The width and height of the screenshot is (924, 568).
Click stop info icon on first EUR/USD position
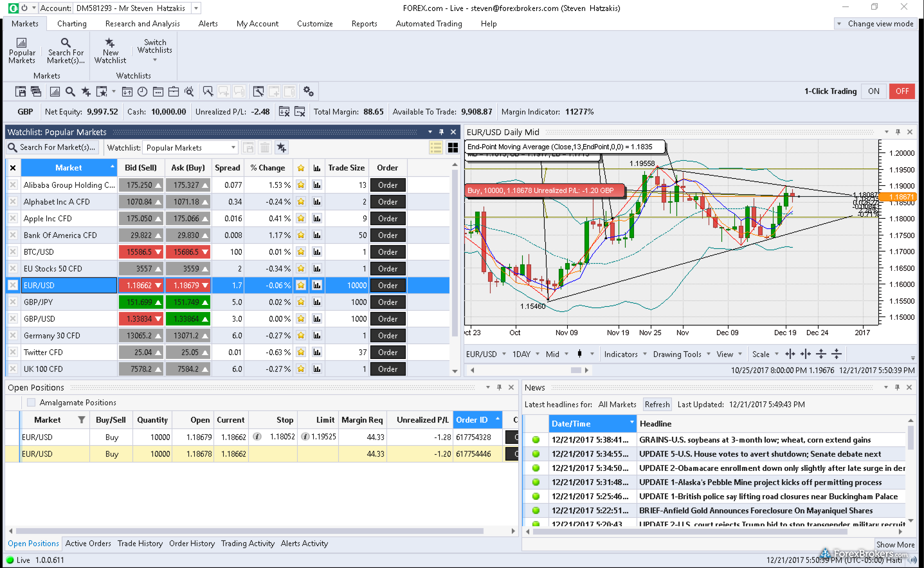pos(257,437)
